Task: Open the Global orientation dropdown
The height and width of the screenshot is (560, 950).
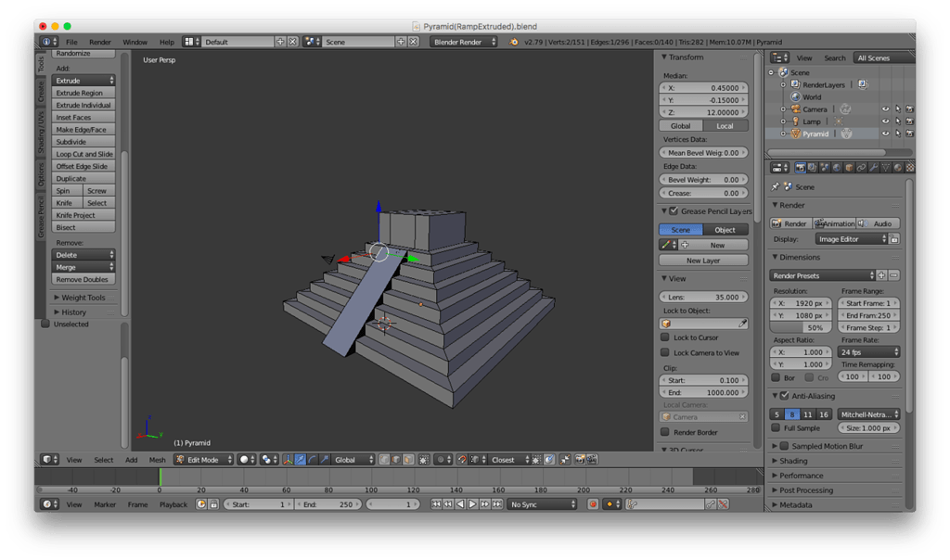Action: (x=353, y=460)
